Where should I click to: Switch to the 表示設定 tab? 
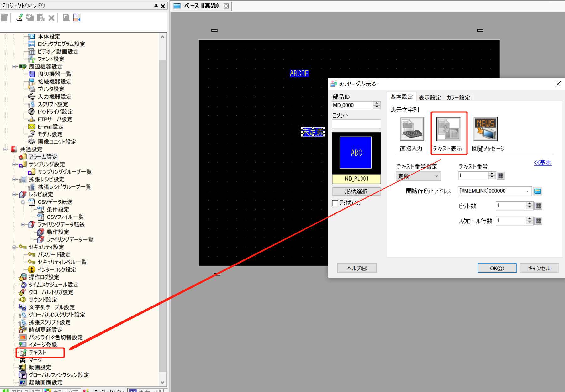click(430, 97)
